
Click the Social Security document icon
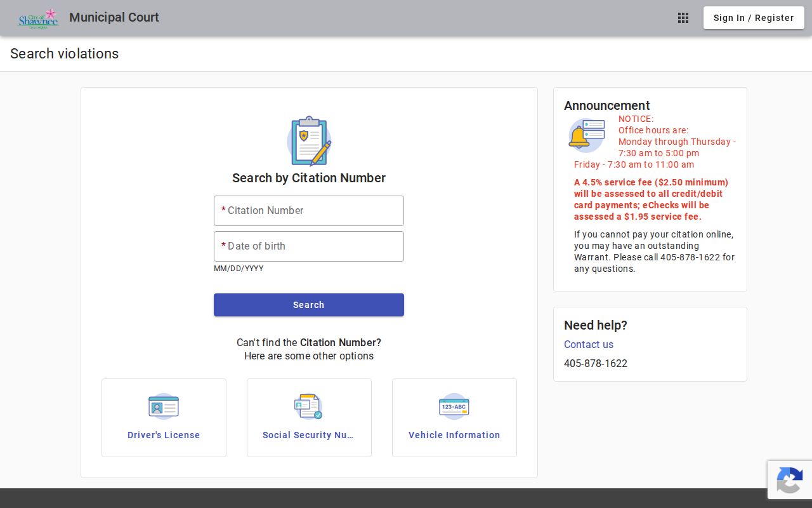coord(309,406)
